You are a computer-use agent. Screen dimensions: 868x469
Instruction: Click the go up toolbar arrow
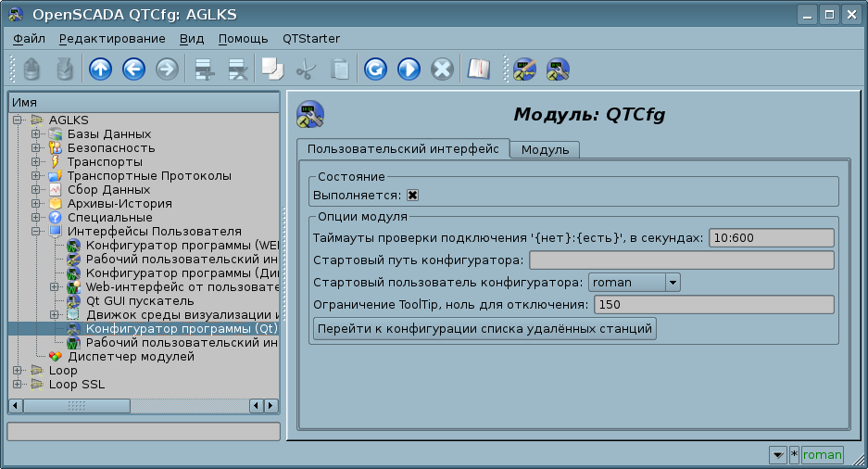(99, 69)
